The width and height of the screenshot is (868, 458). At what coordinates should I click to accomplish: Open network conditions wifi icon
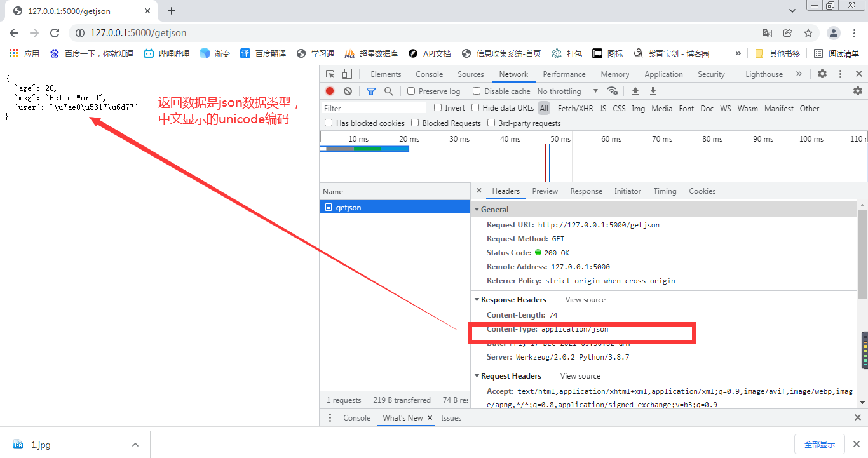pos(613,91)
